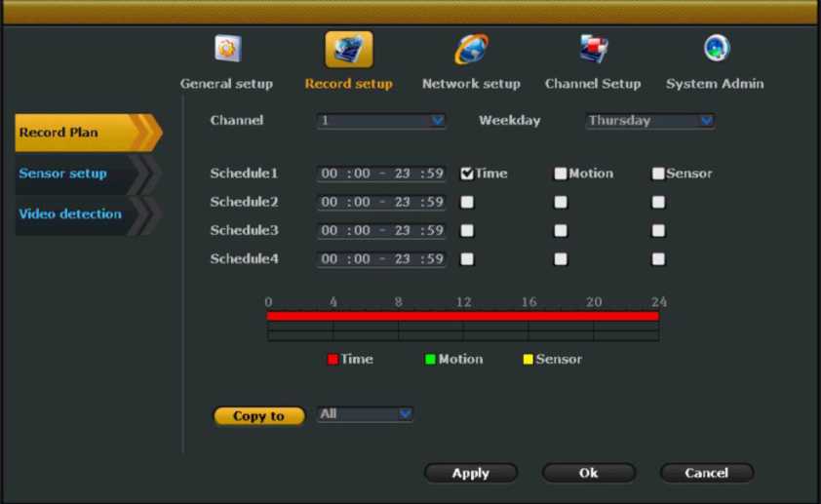Click the Record setup icon
The height and width of the screenshot is (504, 821).
348,50
